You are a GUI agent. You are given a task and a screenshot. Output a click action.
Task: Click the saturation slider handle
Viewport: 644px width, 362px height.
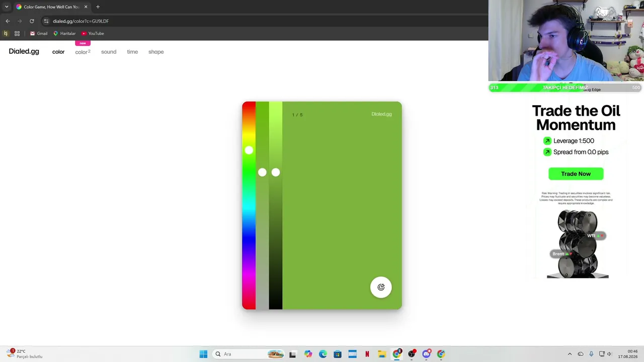tap(262, 172)
